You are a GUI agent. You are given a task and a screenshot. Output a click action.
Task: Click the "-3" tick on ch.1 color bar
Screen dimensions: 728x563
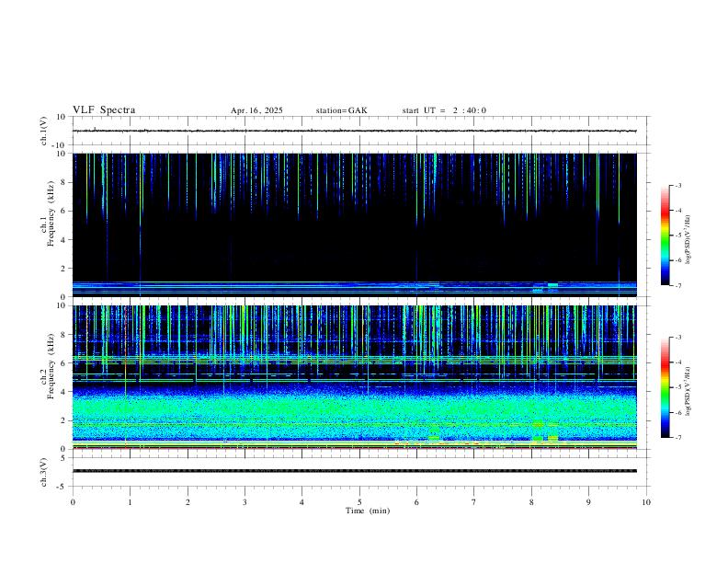tap(677, 185)
